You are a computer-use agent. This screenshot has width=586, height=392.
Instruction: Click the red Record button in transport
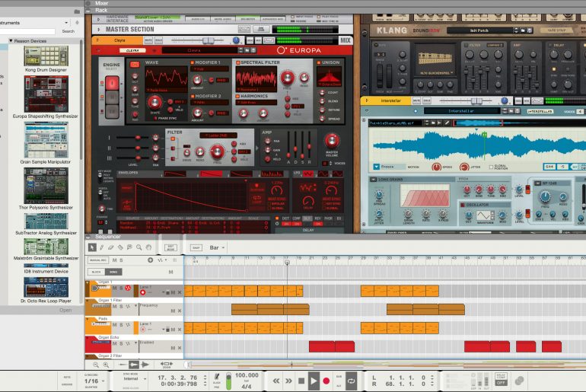[x=326, y=380]
